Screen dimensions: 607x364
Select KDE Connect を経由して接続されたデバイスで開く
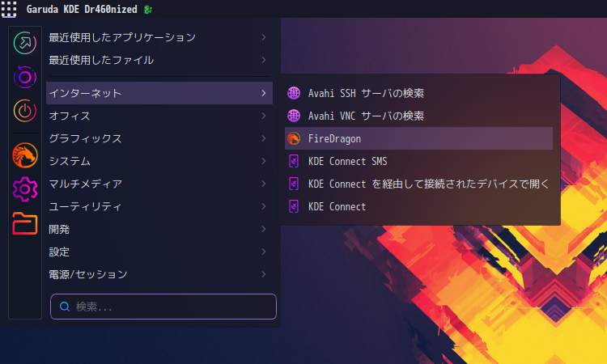point(419,184)
